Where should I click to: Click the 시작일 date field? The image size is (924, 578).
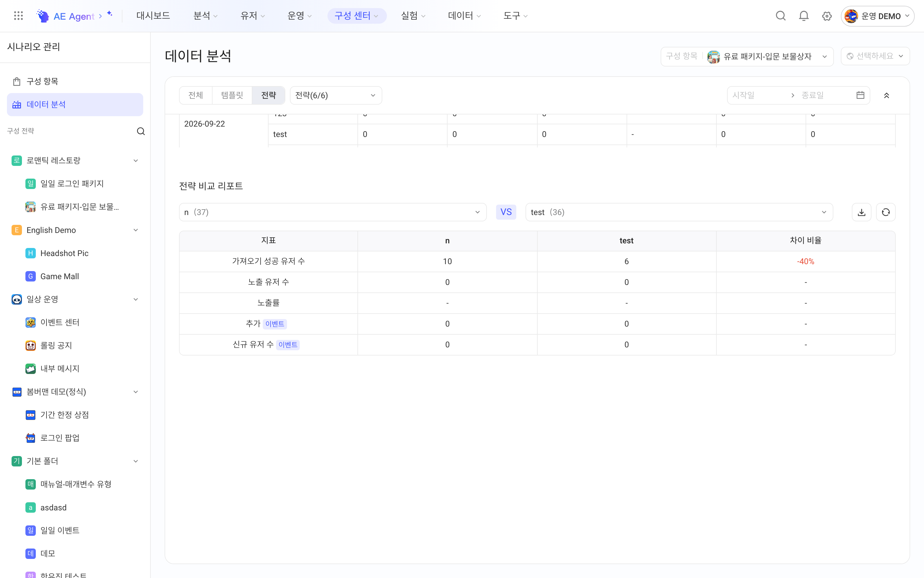[758, 95]
